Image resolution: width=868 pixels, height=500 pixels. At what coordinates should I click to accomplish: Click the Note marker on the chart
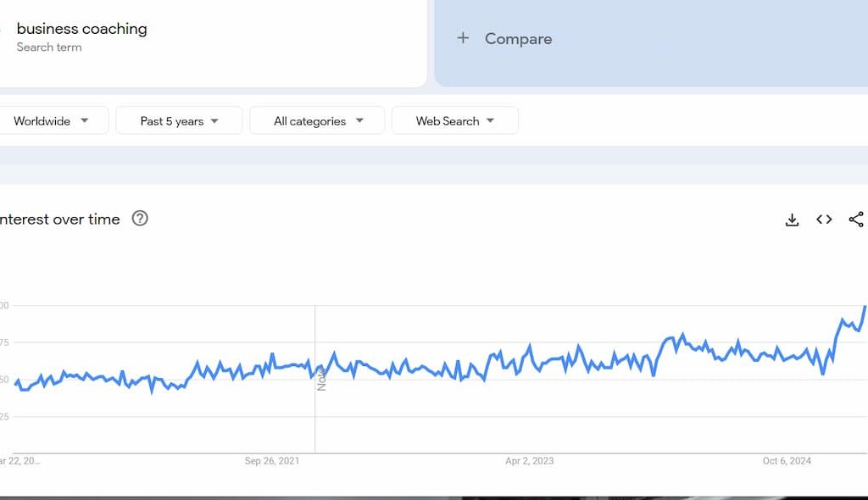(x=321, y=379)
